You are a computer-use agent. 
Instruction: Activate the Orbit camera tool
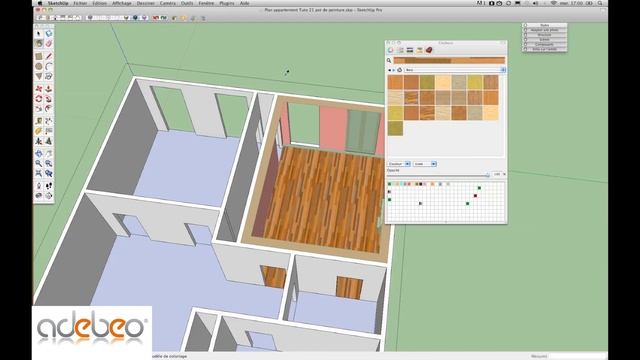click(x=39, y=153)
